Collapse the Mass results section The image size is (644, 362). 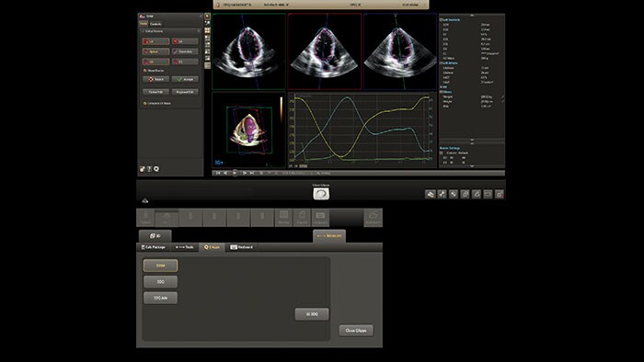441,92
